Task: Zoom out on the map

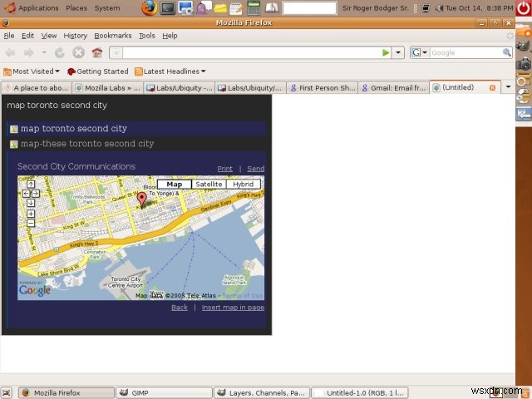Action: (x=31, y=223)
